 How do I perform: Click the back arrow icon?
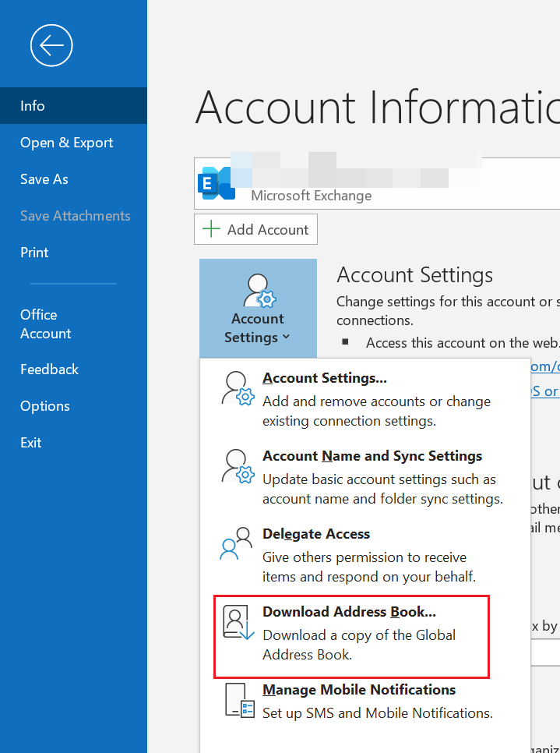coord(51,45)
